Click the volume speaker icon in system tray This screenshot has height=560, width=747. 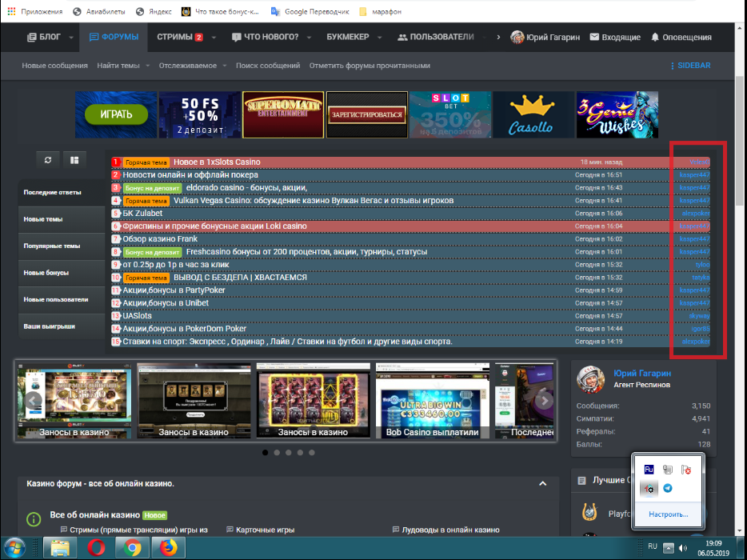(x=683, y=548)
